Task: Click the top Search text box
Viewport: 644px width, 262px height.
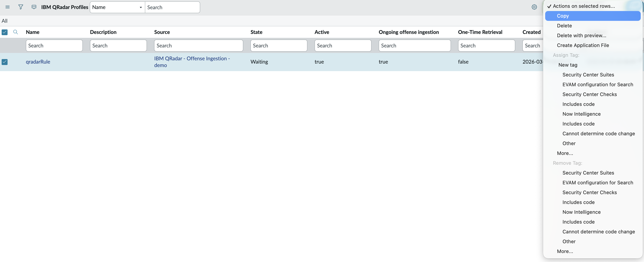Action: (172, 7)
